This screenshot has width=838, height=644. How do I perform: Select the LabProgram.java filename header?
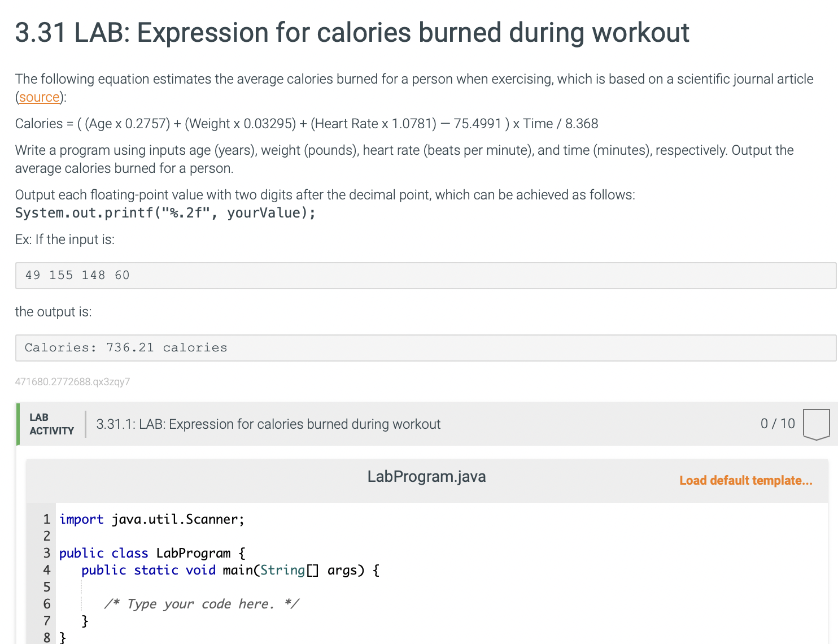427,476
